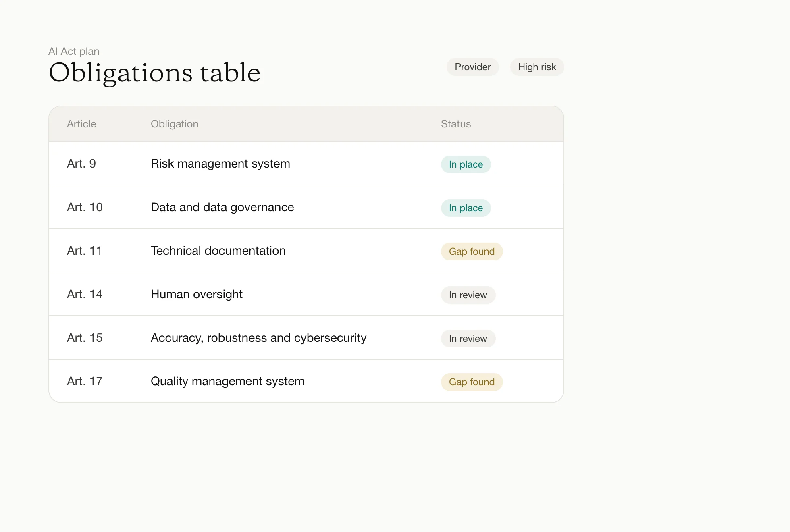The width and height of the screenshot is (790, 532).
Task: Click the Obligations table heading
Action: tap(154, 73)
